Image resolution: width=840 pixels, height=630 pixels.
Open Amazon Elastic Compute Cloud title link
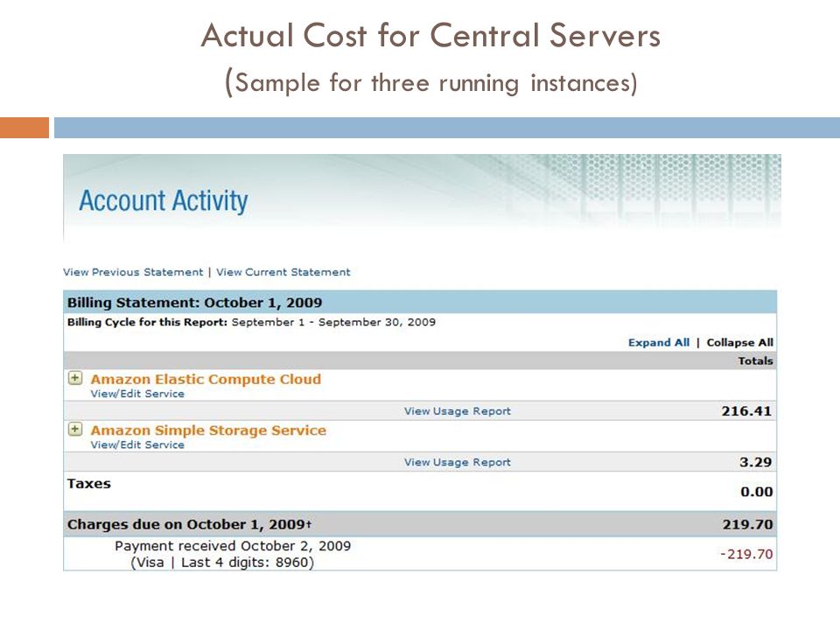[x=206, y=379]
